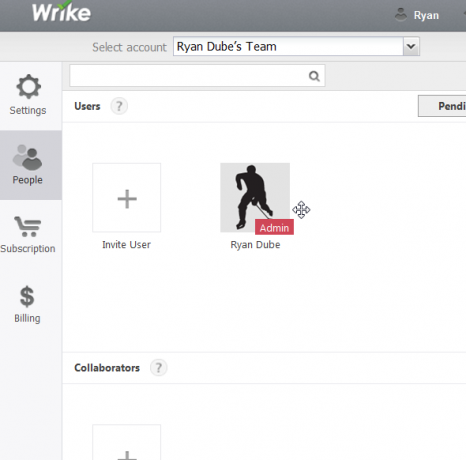Click the magnifier search icon

[x=314, y=76]
